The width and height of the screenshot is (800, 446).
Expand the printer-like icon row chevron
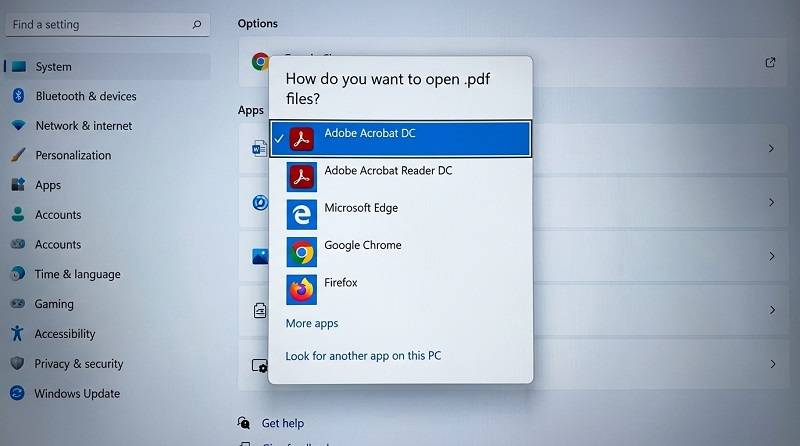tap(772, 310)
